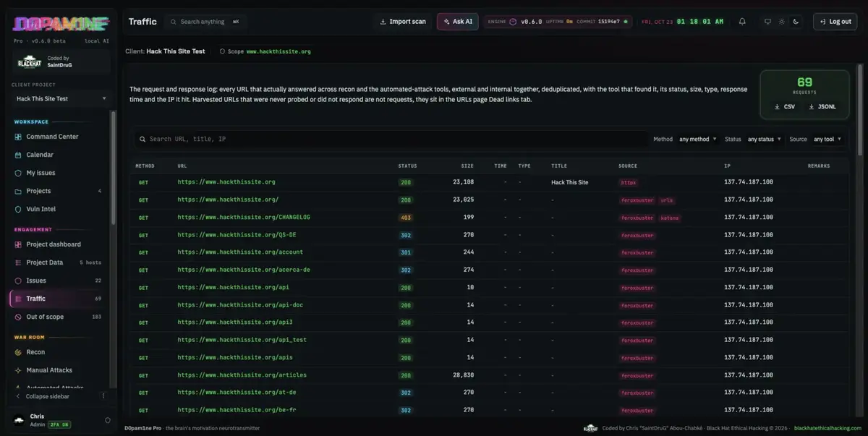Click the Issues icon in Engagement section
The image size is (868, 436).
[19, 281]
